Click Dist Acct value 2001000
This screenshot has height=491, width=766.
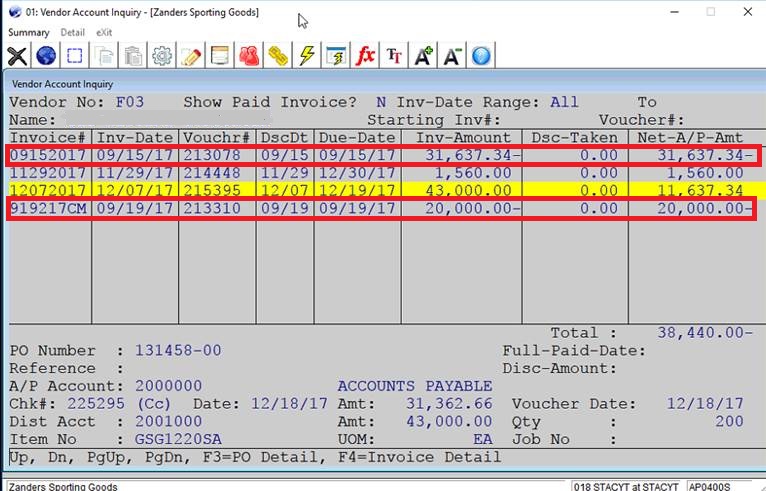click(x=169, y=421)
